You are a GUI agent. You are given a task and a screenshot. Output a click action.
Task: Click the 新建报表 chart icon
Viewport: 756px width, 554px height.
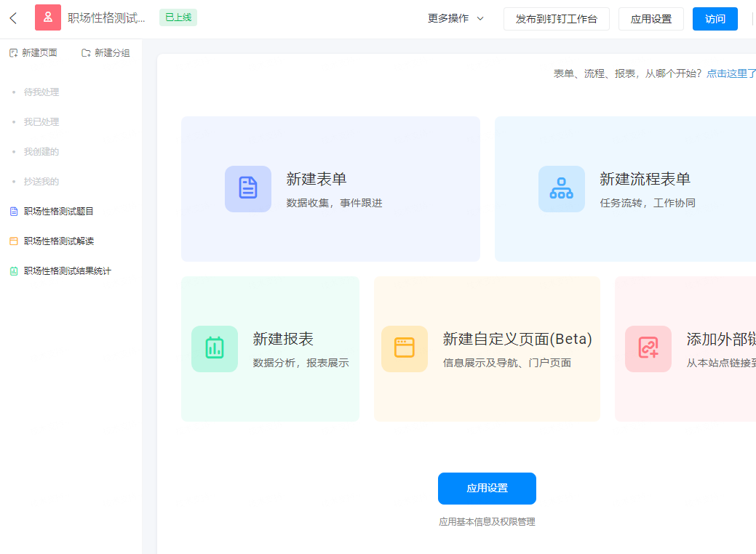tap(215, 349)
